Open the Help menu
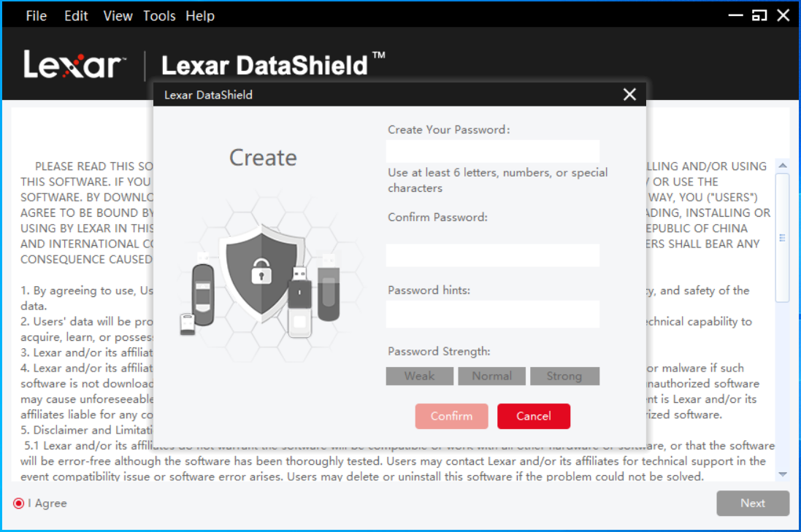This screenshot has width=801, height=532. (200, 16)
